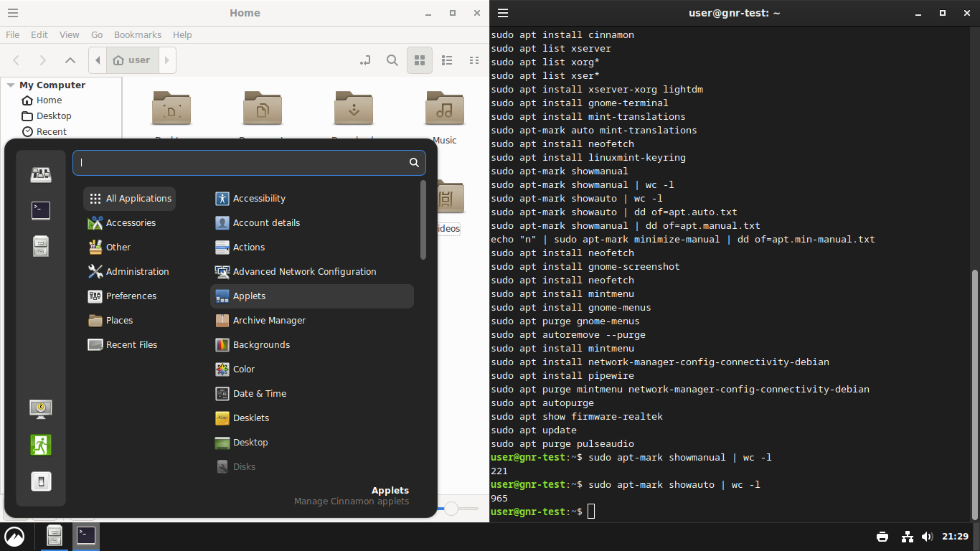Open the volume icon in system tray

coord(927,537)
